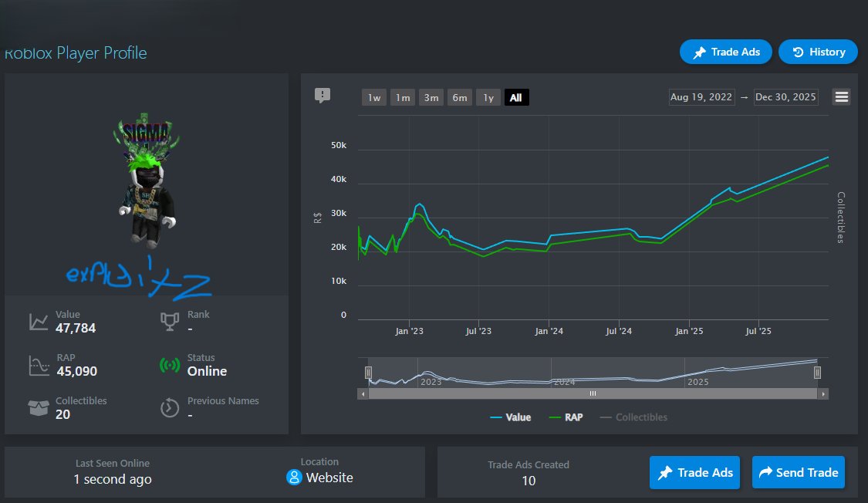Click the 45,090 RAP figure
This screenshot has height=503, width=868.
(x=77, y=371)
